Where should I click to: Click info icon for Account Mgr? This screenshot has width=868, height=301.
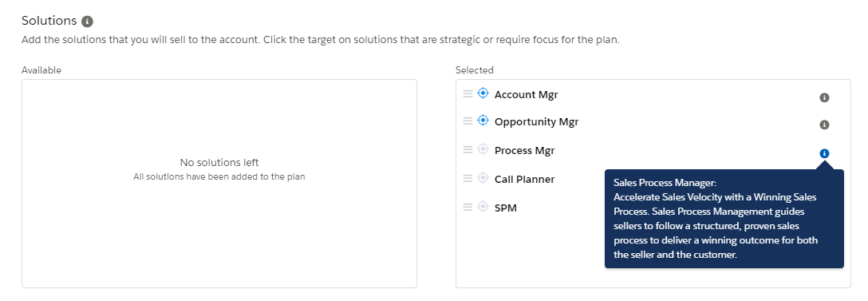tap(824, 97)
